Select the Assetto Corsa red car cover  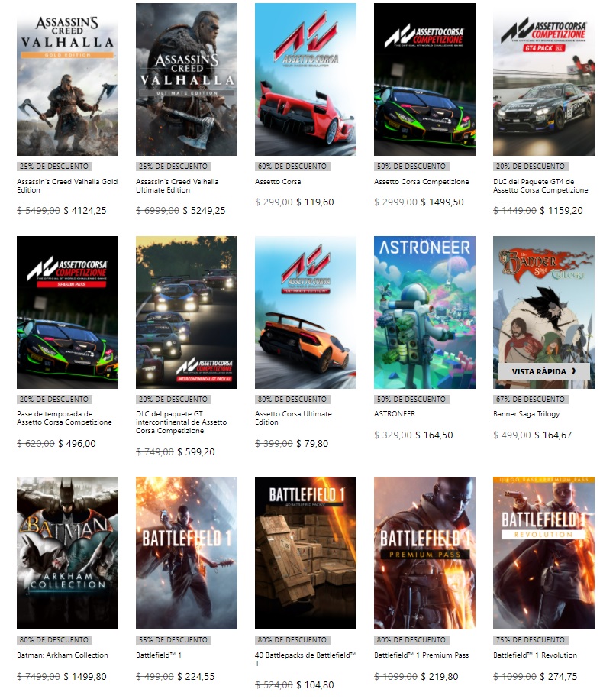(305, 79)
